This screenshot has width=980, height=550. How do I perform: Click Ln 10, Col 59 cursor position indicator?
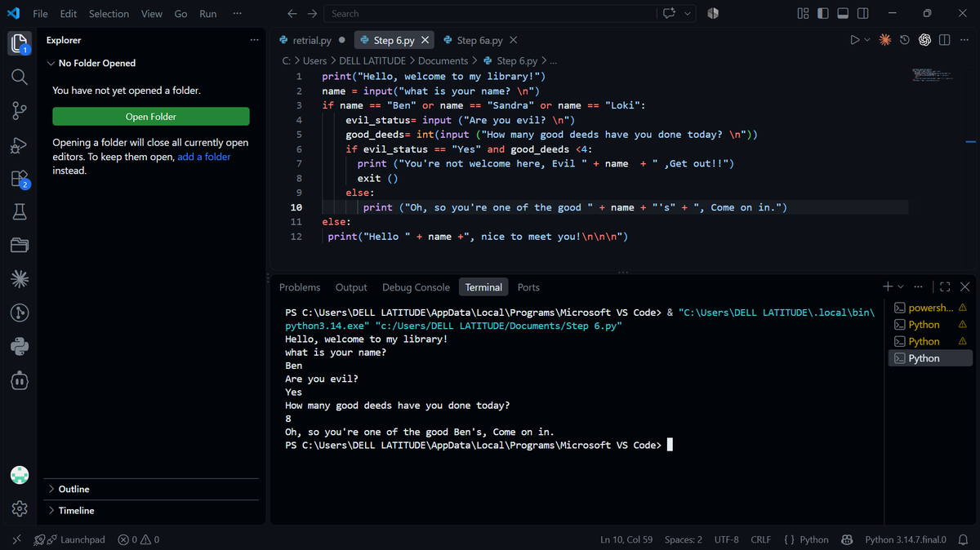626,539
